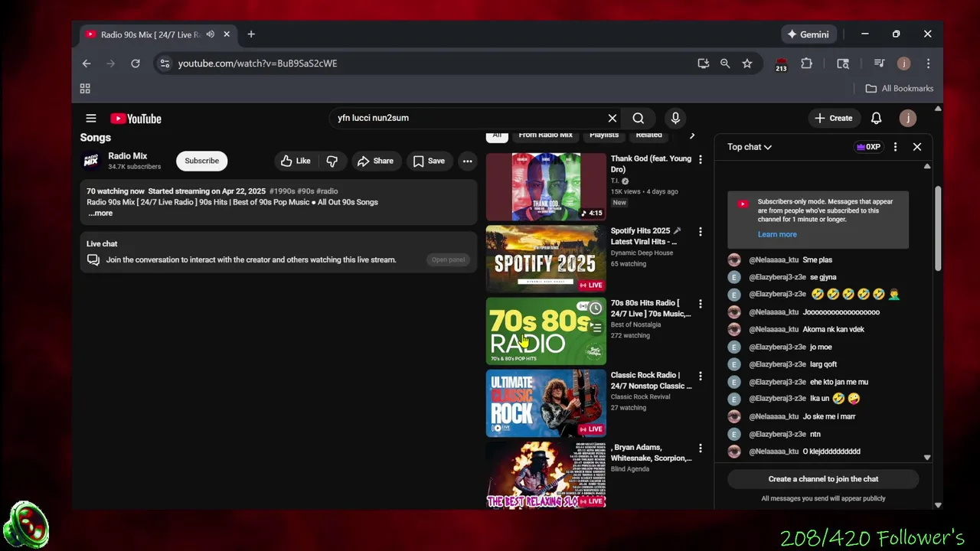Dislike the Radio 90s Mix stream
Viewport: 980px width, 551px height.
click(332, 161)
